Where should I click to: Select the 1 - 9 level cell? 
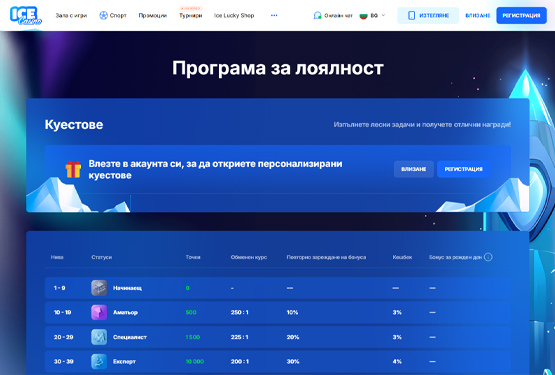pyautogui.click(x=59, y=288)
